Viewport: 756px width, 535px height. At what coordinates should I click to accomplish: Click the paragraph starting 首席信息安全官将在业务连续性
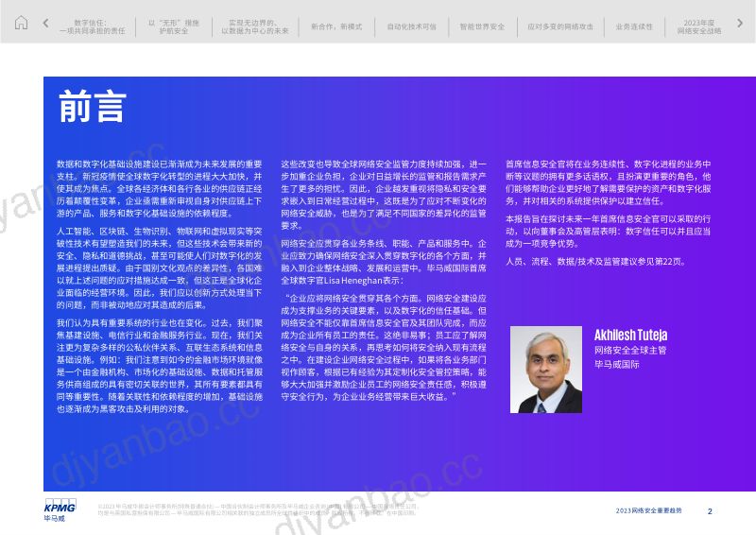608,182
